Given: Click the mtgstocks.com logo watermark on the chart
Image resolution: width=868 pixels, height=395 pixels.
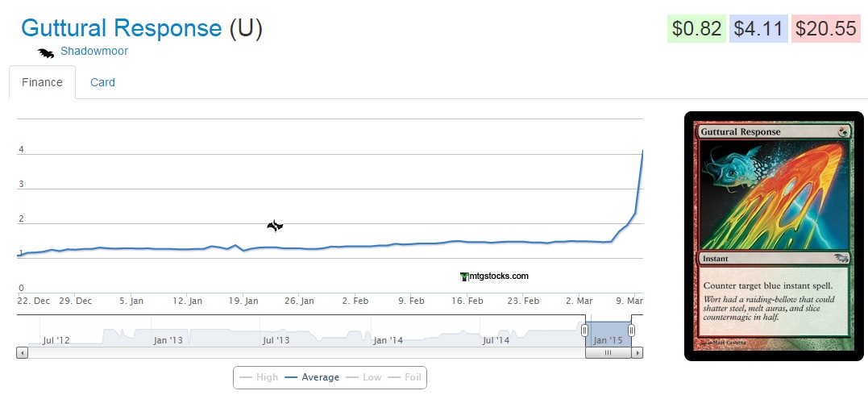Looking at the screenshot, I should pyautogui.click(x=495, y=276).
